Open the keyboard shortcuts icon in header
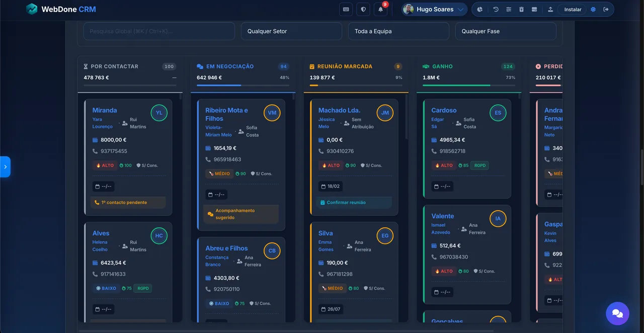 pyautogui.click(x=346, y=9)
